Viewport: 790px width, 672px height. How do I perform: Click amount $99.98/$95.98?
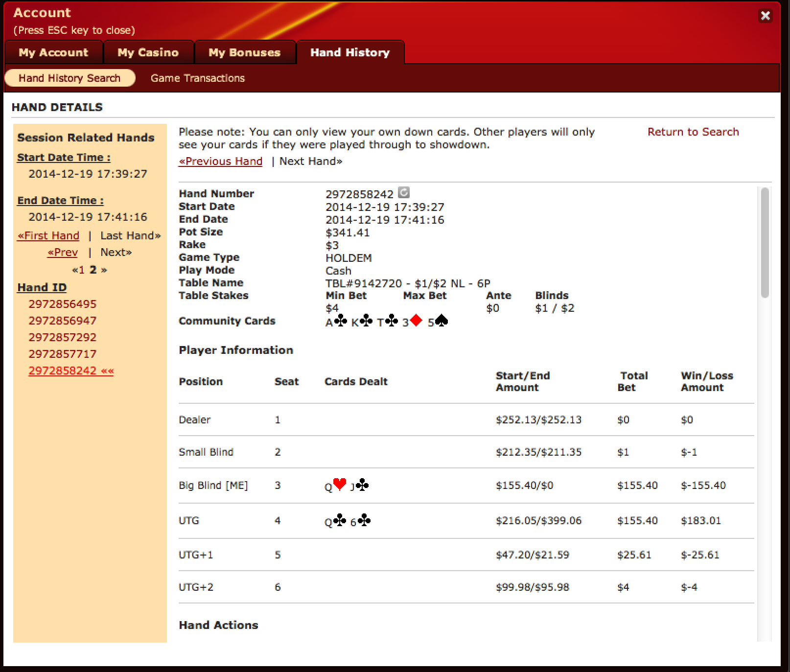click(x=533, y=587)
